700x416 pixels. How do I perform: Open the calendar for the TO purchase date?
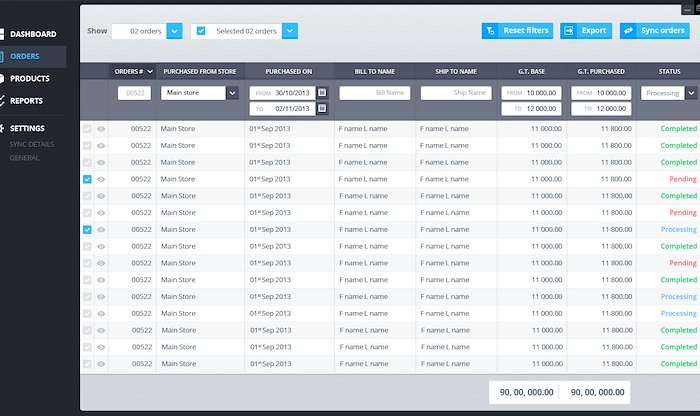(322, 108)
